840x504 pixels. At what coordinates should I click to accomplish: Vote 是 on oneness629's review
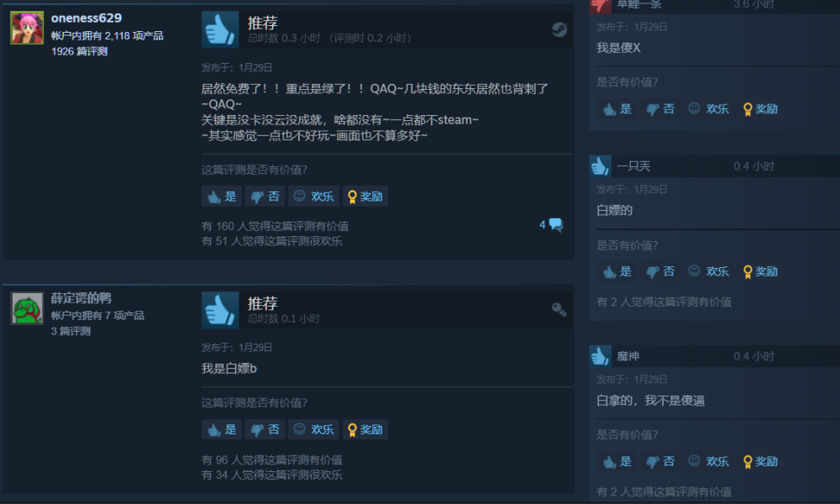222,197
